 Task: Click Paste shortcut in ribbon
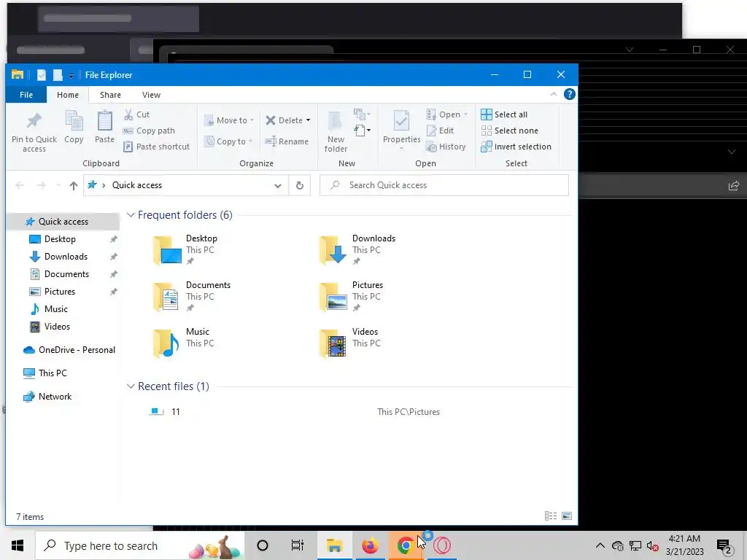pos(157,147)
